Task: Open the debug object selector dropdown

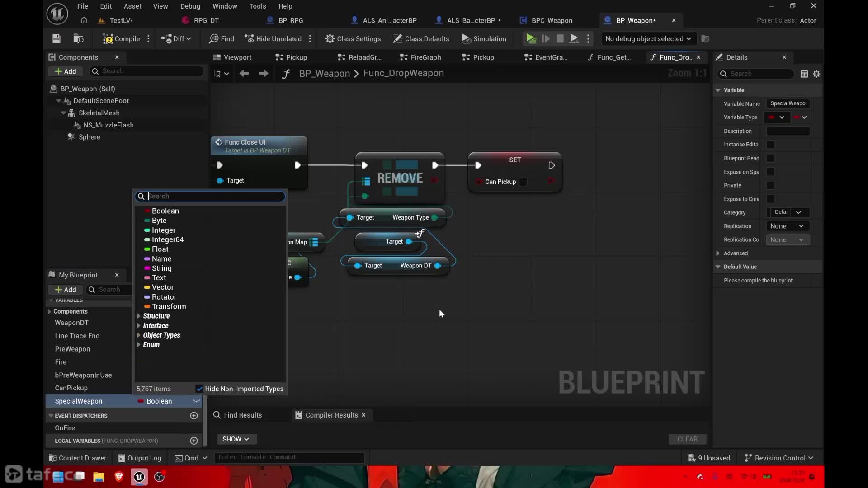Action: click(648, 39)
